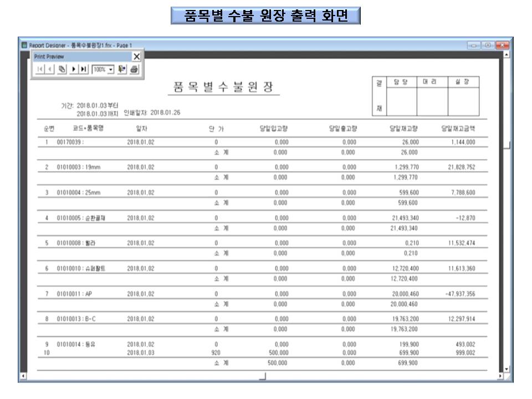Click item row 01010003 : 19mm
Viewport: 532px width, 399px height.
point(78,167)
